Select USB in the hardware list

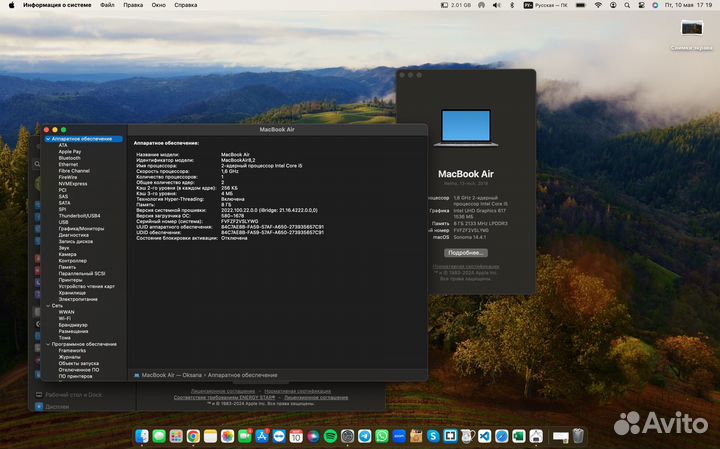63,222
